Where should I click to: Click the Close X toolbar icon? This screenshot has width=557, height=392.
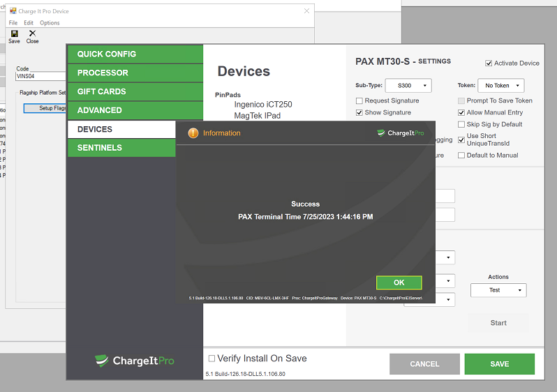(x=32, y=33)
